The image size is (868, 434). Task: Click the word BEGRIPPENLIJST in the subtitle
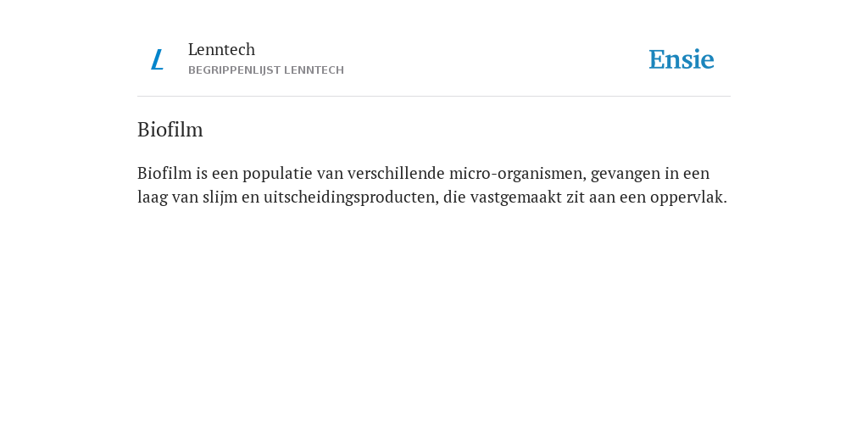[234, 70]
